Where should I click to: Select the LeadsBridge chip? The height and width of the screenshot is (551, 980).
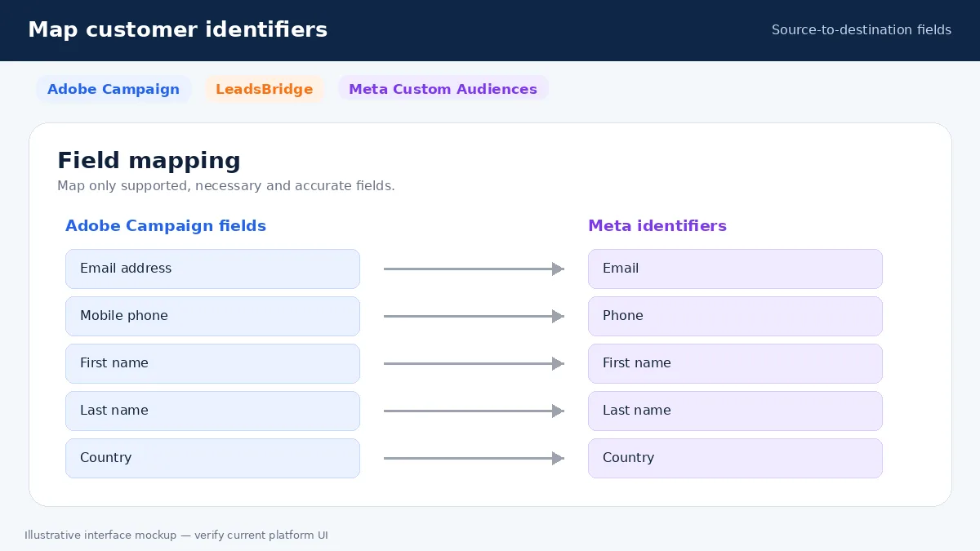tap(264, 89)
